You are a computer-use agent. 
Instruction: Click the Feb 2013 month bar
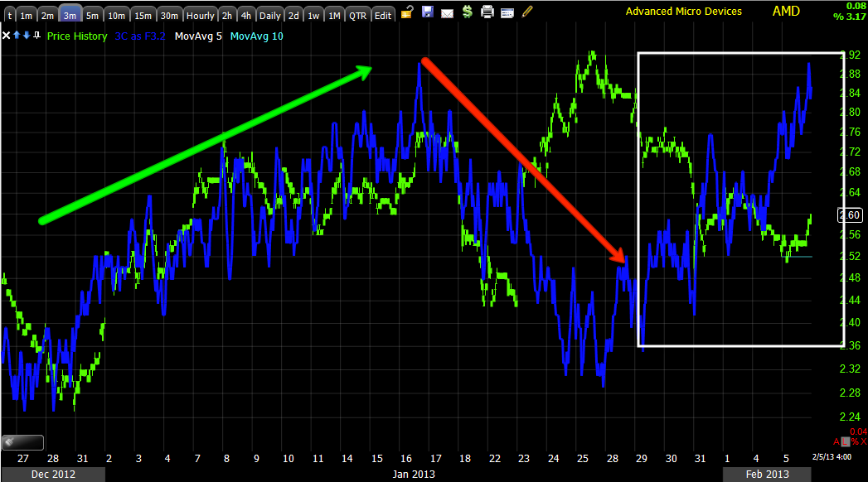pyautogui.click(x=767, y=475)
